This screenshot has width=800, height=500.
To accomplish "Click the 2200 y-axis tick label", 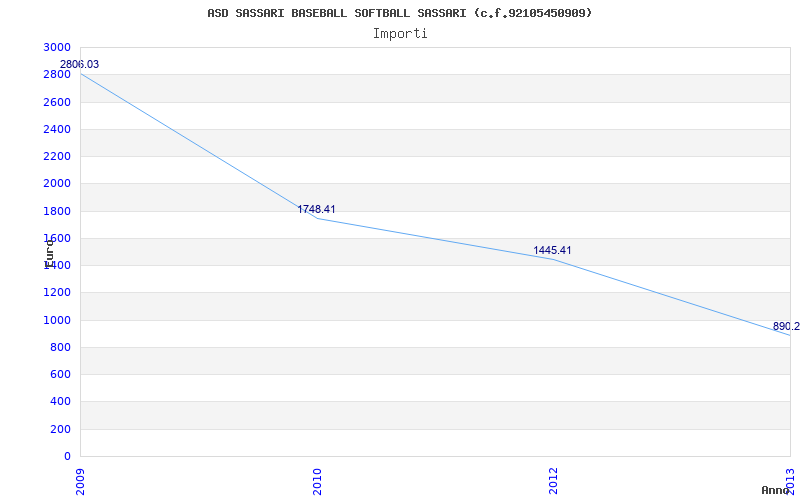I will coord(57,157).
